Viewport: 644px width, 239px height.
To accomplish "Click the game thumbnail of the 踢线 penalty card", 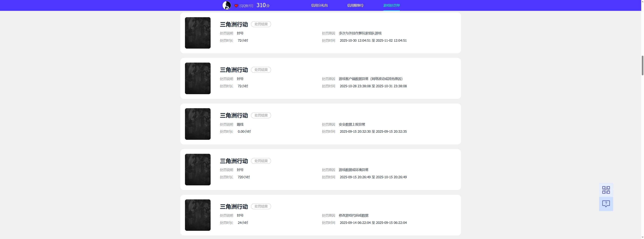I will pos(198,124).
